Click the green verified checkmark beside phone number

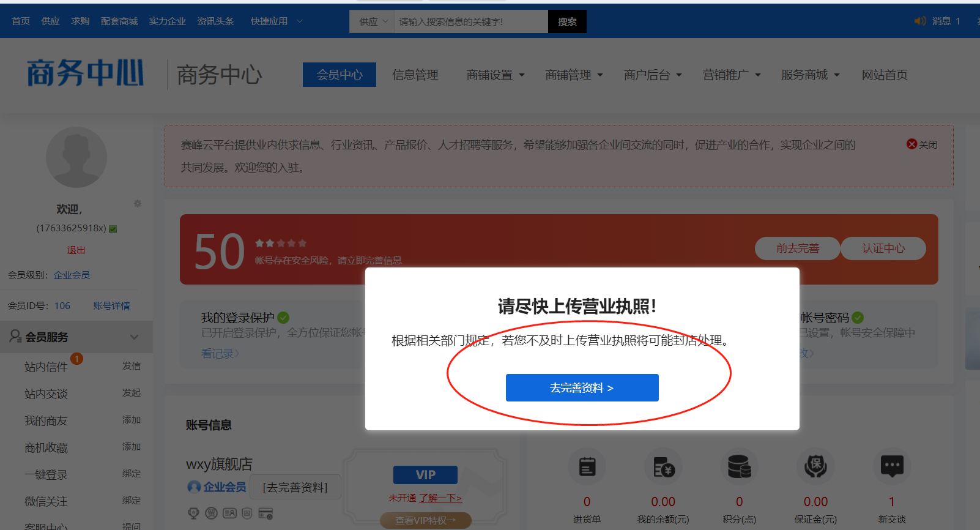click(x=113, y=229)
